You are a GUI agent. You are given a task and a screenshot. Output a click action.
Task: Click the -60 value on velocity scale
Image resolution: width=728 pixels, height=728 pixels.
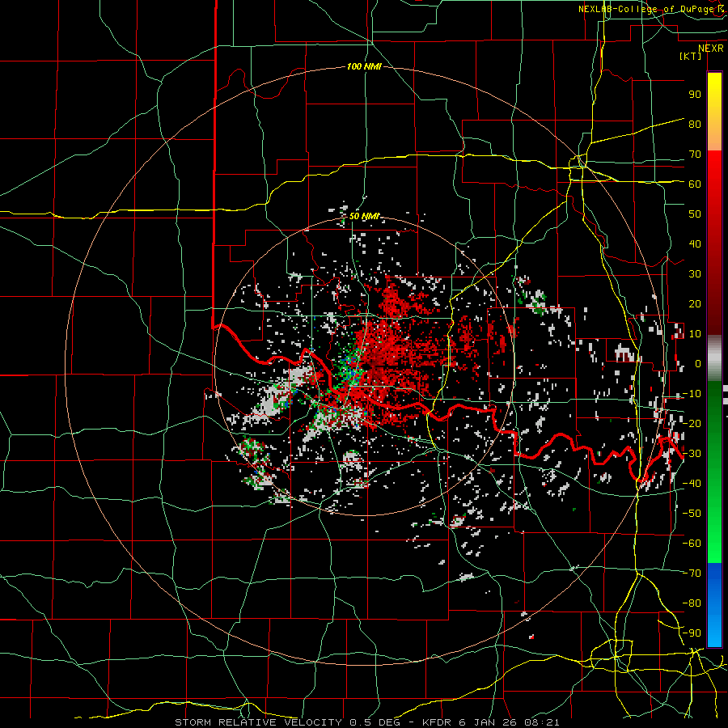coord(692,544)
